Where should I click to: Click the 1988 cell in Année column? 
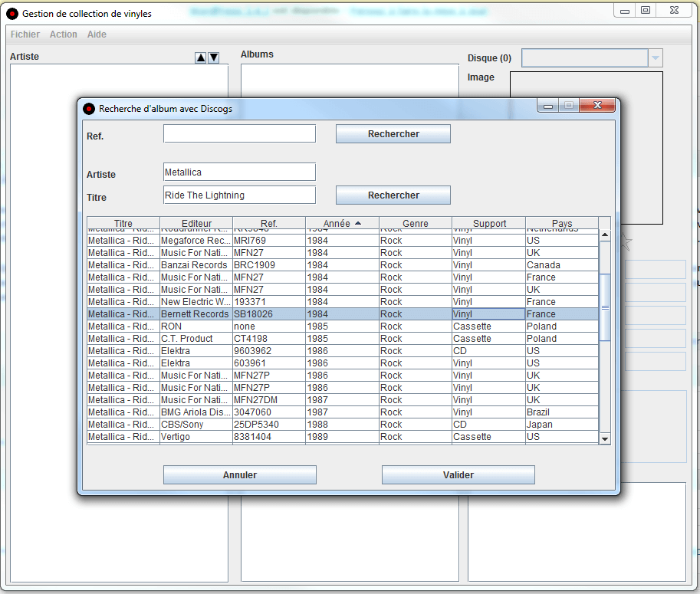(x=342, y=425)
